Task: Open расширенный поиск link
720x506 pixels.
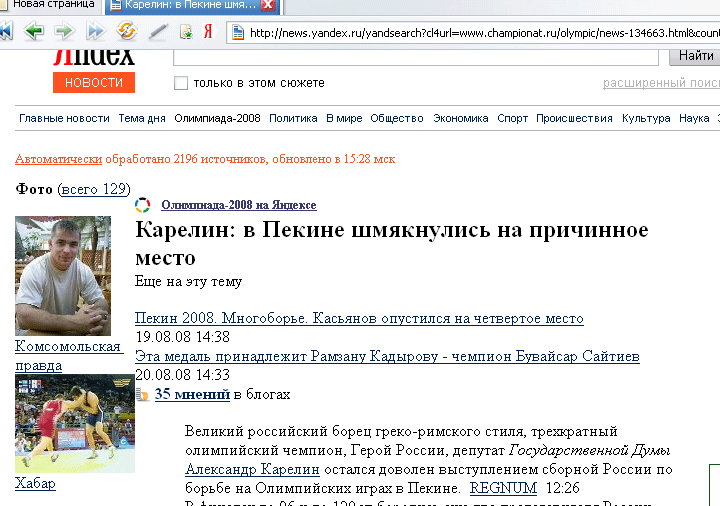Action: pyautogui.click(x=661, y=83)
